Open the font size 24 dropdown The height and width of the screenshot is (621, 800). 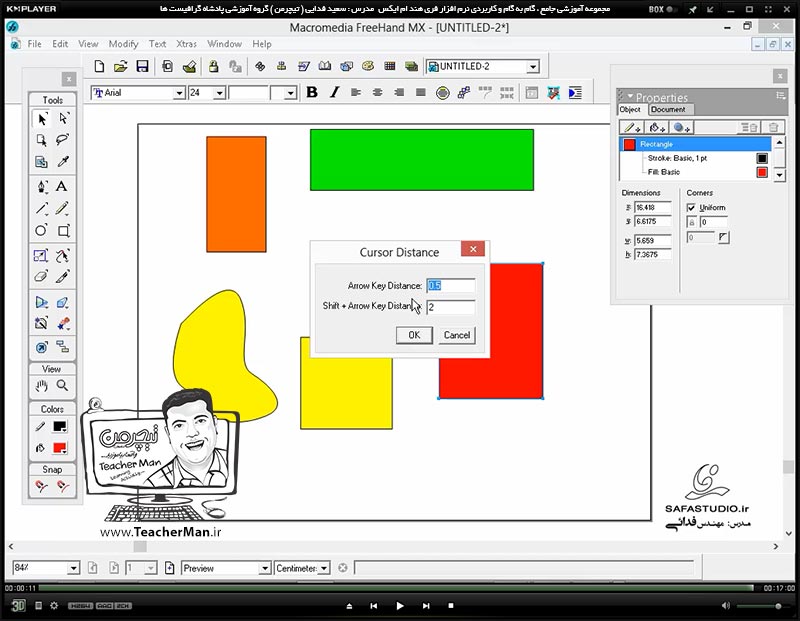point(219,93)
